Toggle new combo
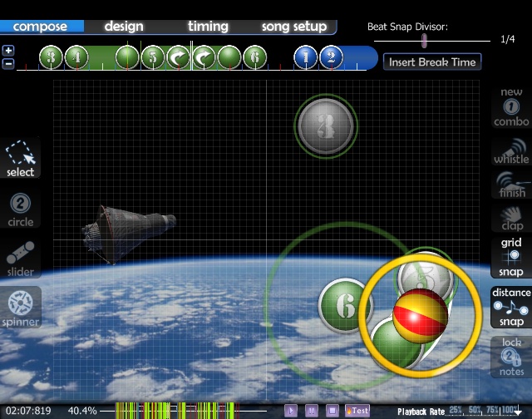 click(511, 107)
